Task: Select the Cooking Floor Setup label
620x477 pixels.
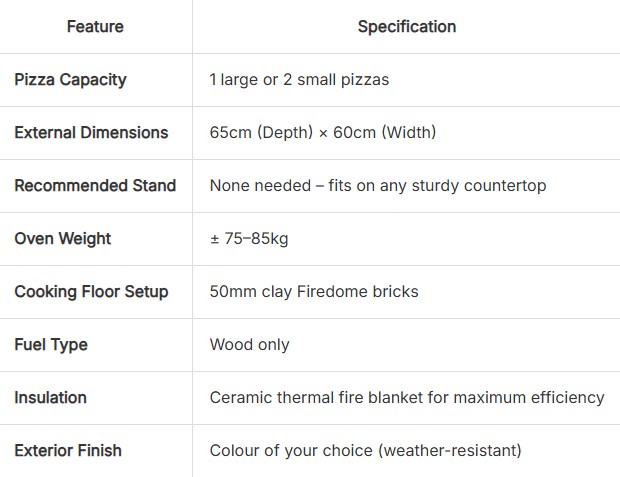Action: 91,292
